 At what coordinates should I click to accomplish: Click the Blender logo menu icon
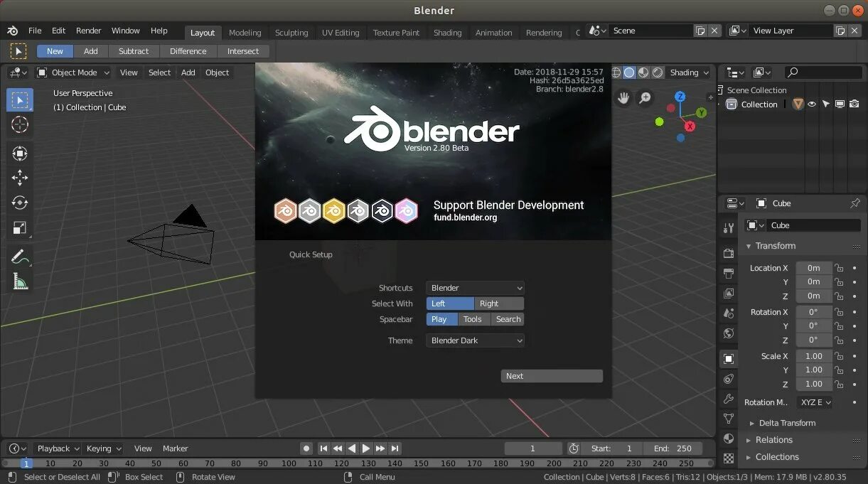13,31
